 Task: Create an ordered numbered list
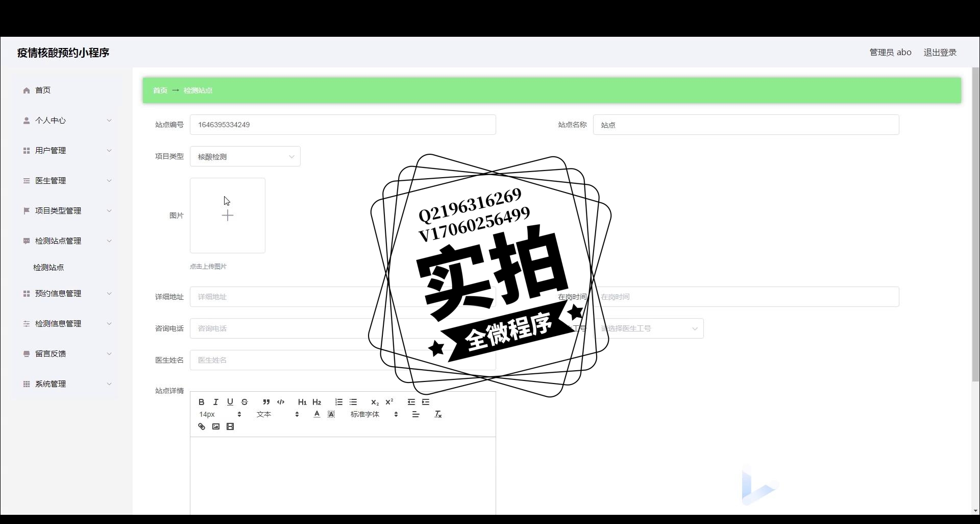click(338, 402)
